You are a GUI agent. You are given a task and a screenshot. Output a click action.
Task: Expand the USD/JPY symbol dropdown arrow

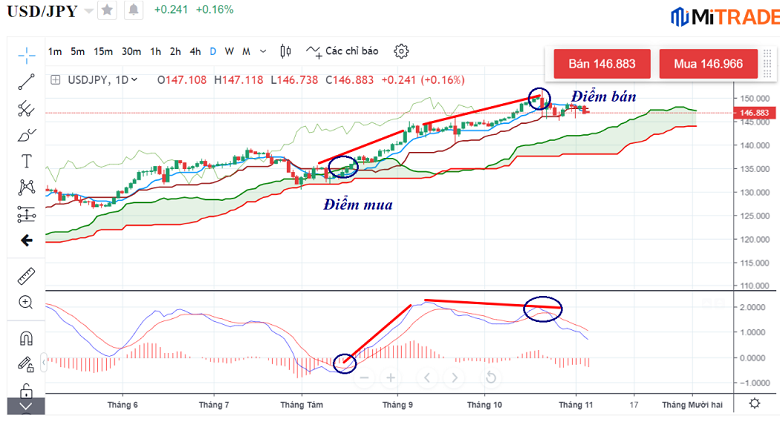pos(89,12)
